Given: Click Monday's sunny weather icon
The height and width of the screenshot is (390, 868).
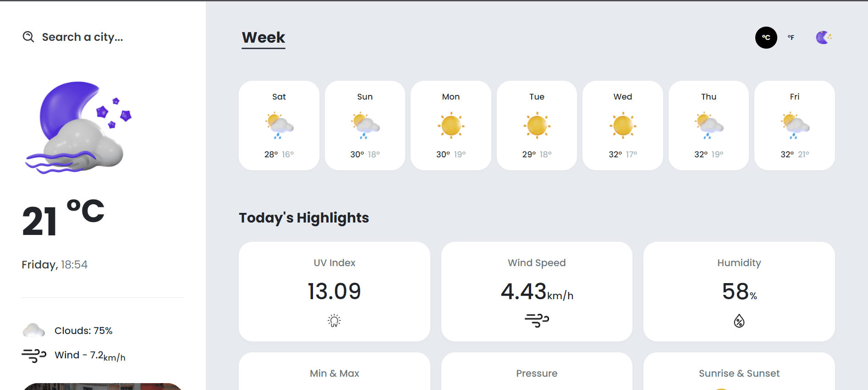Looking at the screenshot, I should 451,125.
